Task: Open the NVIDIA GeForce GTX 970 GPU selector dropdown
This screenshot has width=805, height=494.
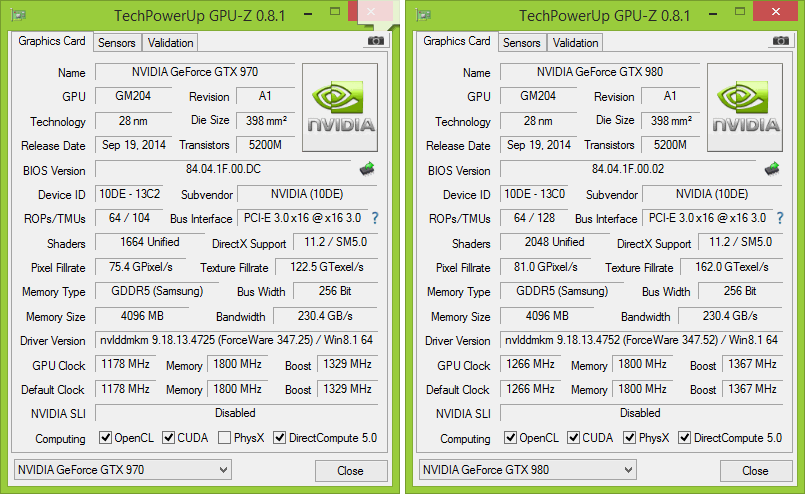Action: [123, 470]
